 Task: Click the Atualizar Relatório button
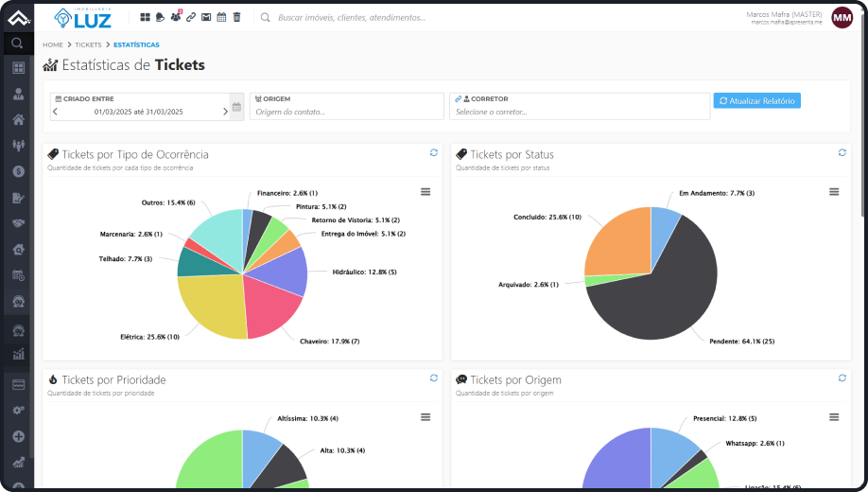(756, 101)
